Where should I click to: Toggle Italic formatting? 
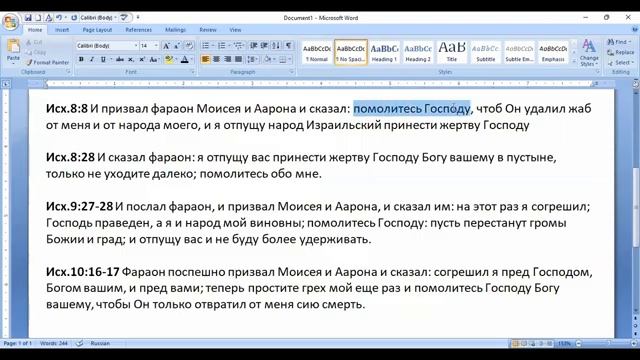click(92, 60)
